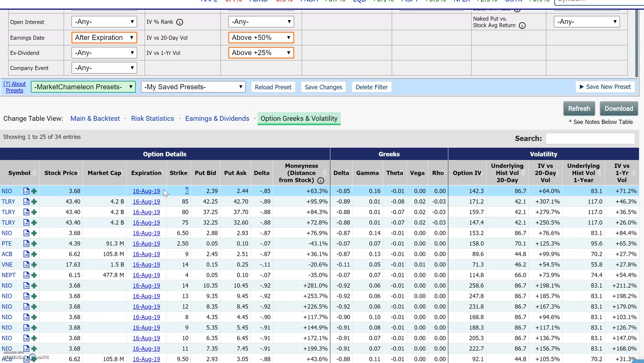Expand the MarketChameleon Presets dropdown
644x363 pixels.
pyautogui.click(x=83, y=87)
